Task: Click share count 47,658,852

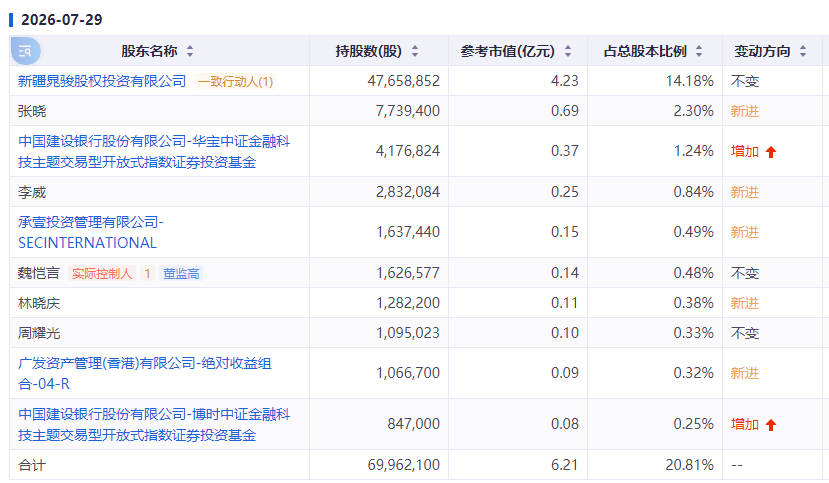Action: [x=403, y=81]
